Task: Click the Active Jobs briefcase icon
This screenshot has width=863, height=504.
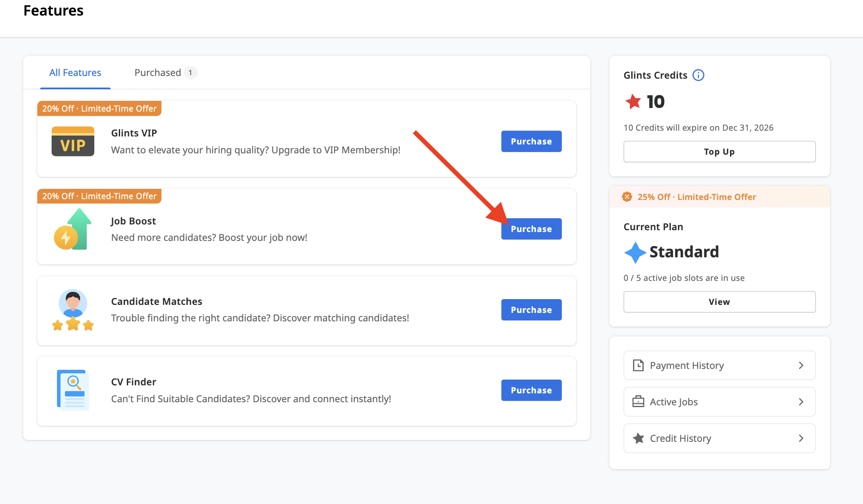Action: coord(638,402)
